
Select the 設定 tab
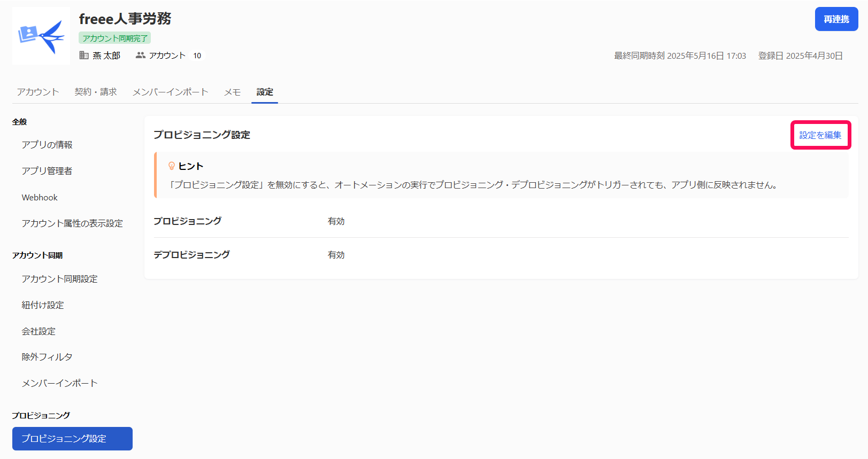265,92
